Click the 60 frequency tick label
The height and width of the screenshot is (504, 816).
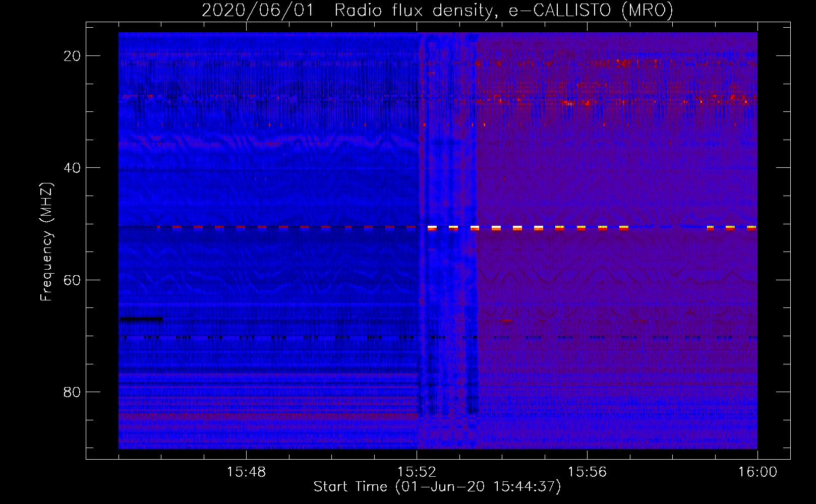[x=72, y=280]
